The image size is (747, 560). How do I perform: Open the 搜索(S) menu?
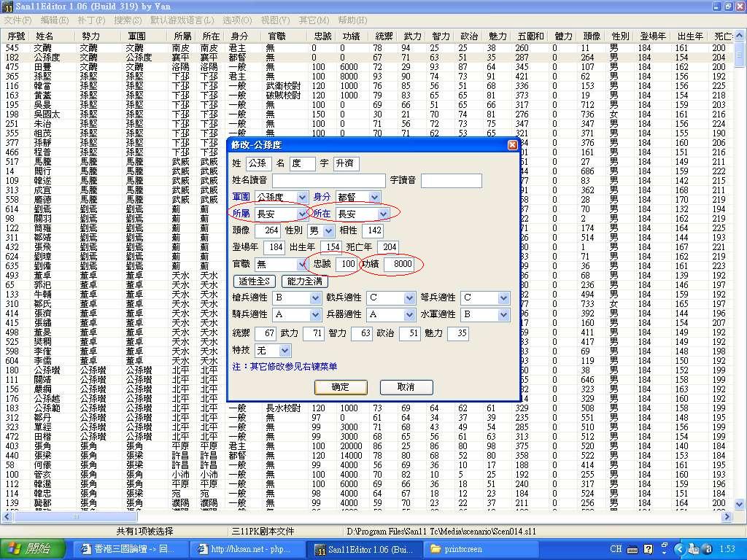(128, 20)
